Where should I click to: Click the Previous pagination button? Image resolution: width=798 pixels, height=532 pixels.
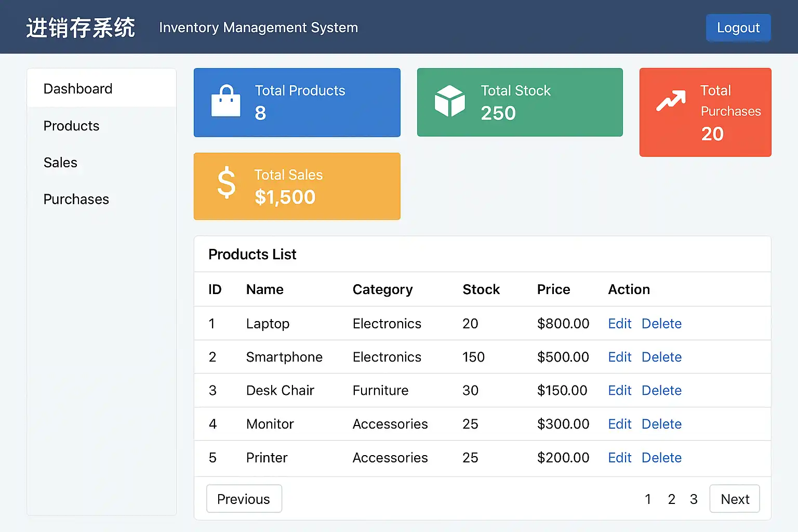244,499
